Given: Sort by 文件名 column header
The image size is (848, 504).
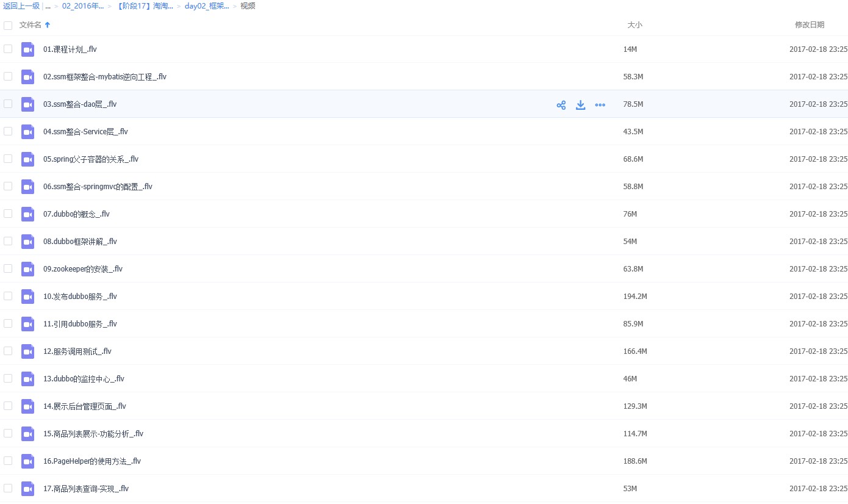Looking at the screenshot, I should (x=31, y=25).
